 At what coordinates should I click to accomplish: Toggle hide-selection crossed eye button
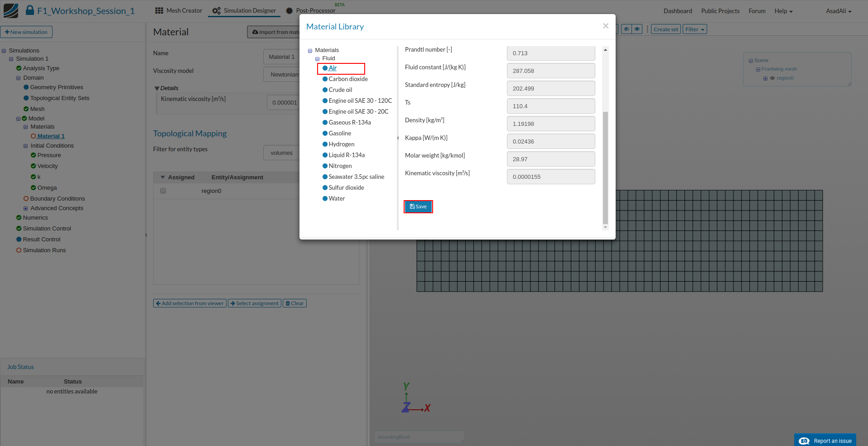pyautogui.click(x=626, y=29)
